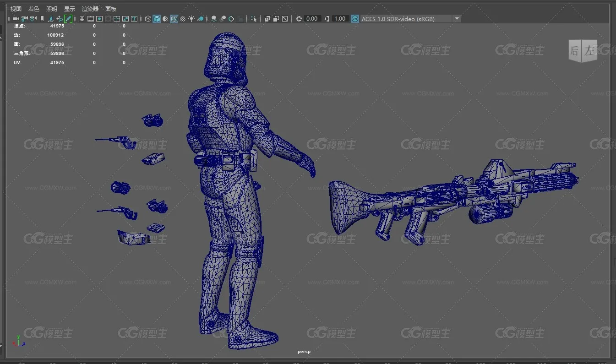Toggle the View Transform ON button
The height and width of the screenshot is (364, 616).
click(x=355, y=19)
